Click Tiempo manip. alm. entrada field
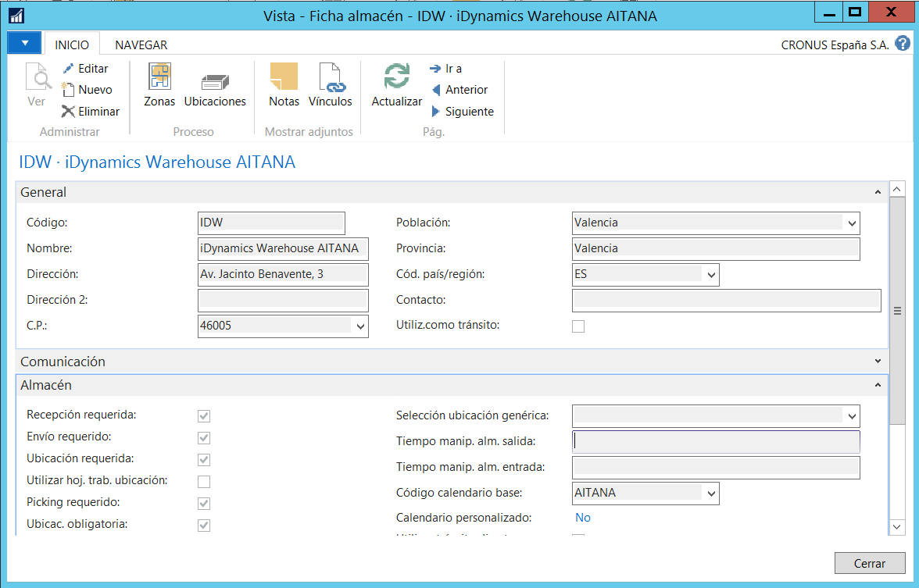Viewport: 919px width, 588px height. 716,467
